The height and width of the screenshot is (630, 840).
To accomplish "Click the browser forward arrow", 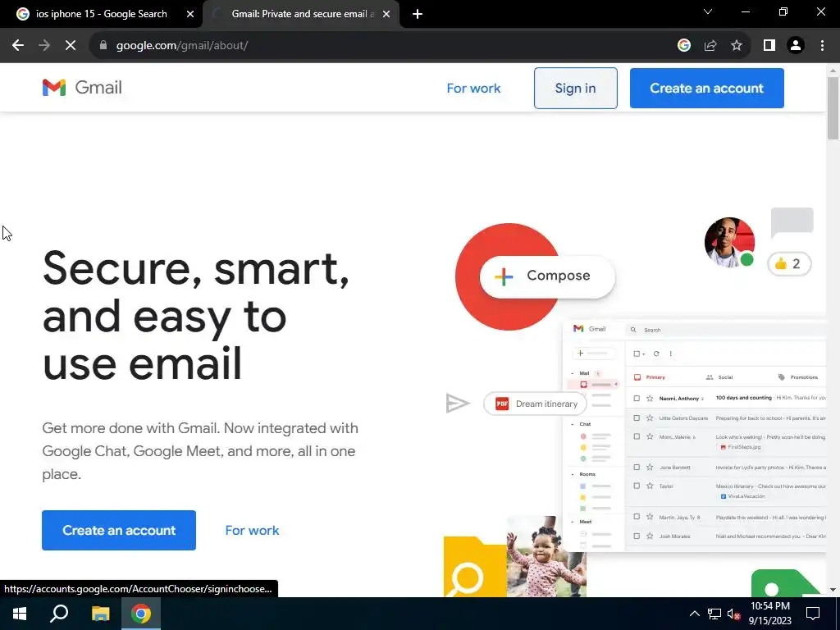I will 44,46.
